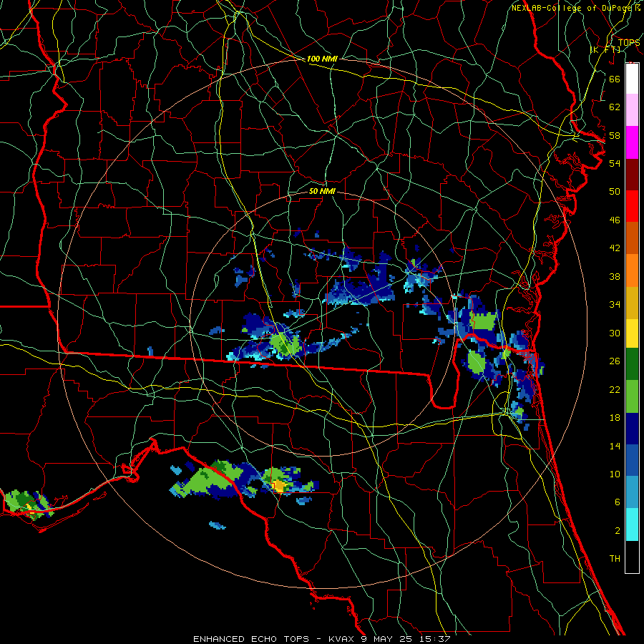Click the '15:37' timestamp in the caption
This screenshot has width=644, height=644.
pos(434,639)
